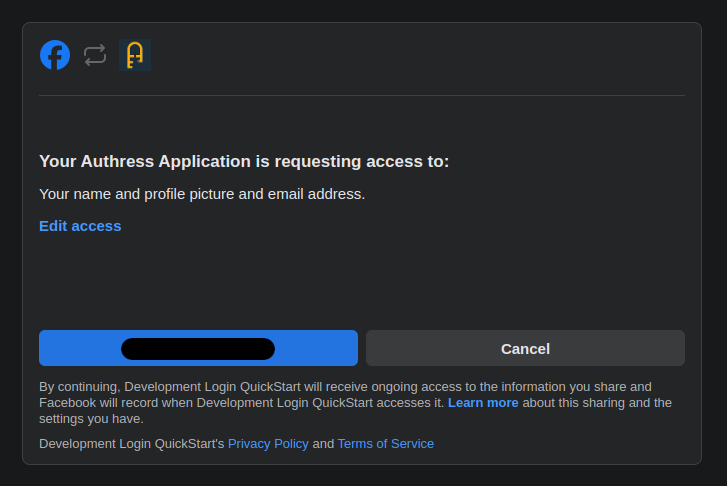Open the Privacy Policy link
Screen dimensions: 727x486
coord(268,444)
